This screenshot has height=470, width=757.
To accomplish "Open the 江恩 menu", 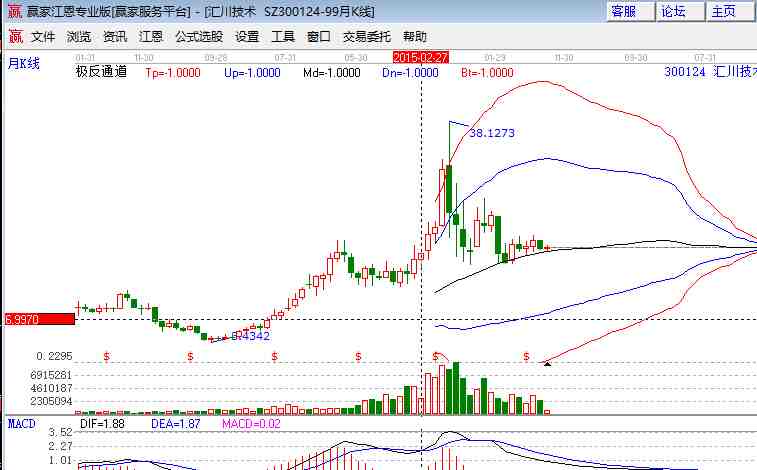I will pyautogui.click(x=151, y=37).
